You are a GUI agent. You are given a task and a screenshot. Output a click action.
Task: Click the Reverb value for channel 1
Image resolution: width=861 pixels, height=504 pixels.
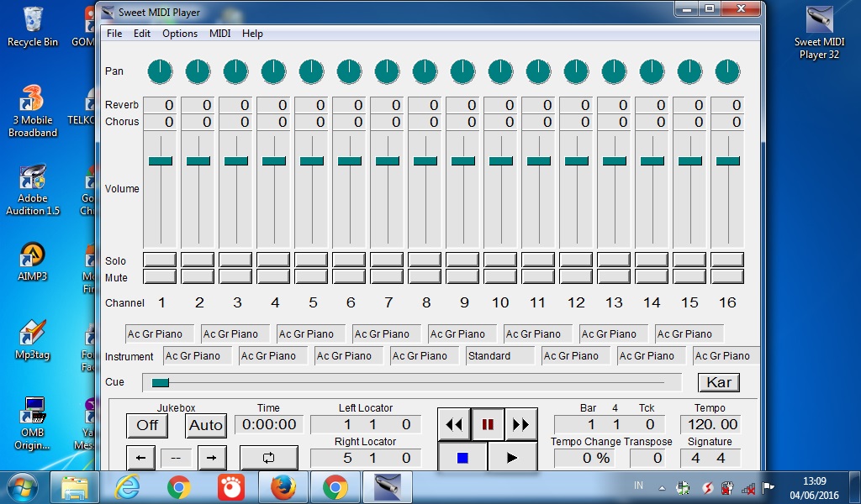click(160, 105)
